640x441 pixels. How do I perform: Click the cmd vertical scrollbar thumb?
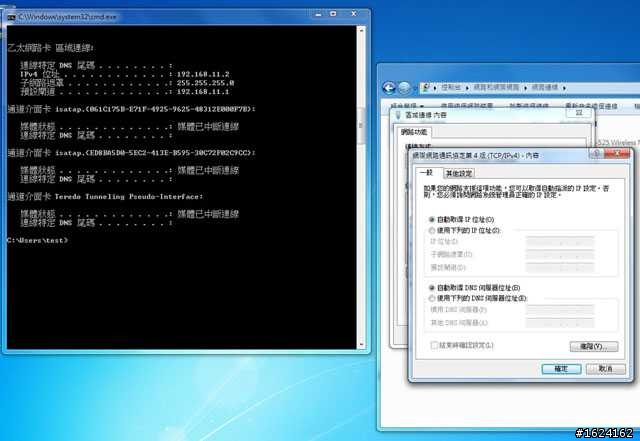(x=361, y=126)
